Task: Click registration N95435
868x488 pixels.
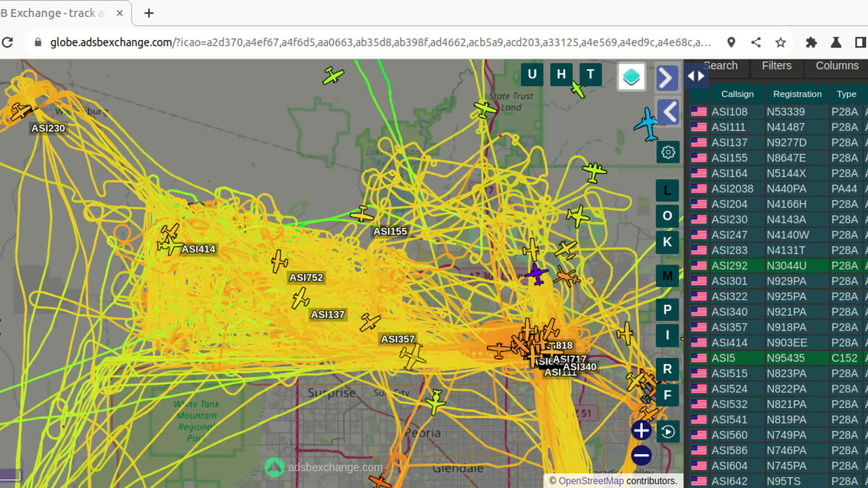Action: [786, 358]
